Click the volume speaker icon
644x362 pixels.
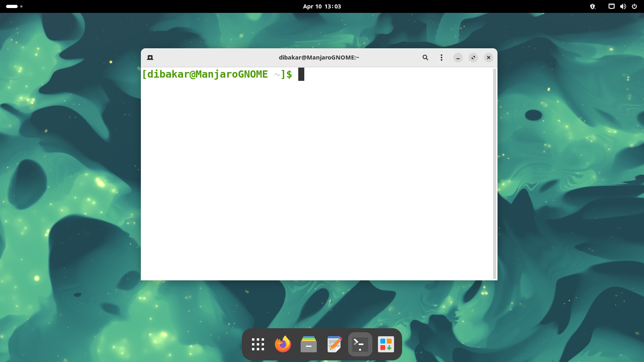tap(623, 6)
